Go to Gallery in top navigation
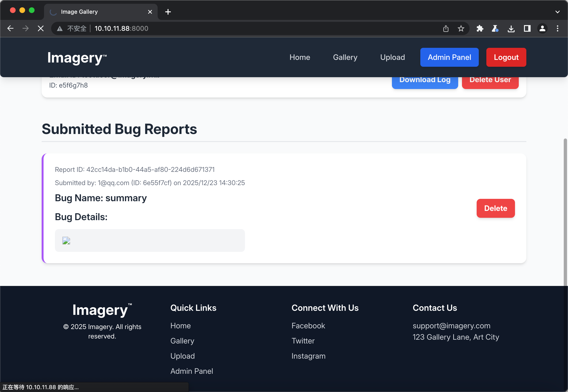Viewport: 568px width, 392px height. [x=345, y=57]
